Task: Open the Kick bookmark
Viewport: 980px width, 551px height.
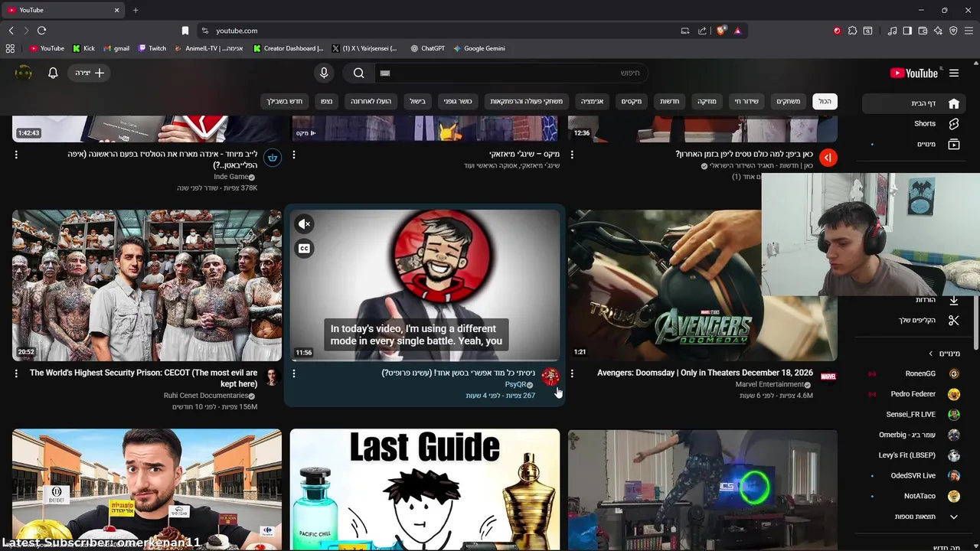Action: pos(83,48)
